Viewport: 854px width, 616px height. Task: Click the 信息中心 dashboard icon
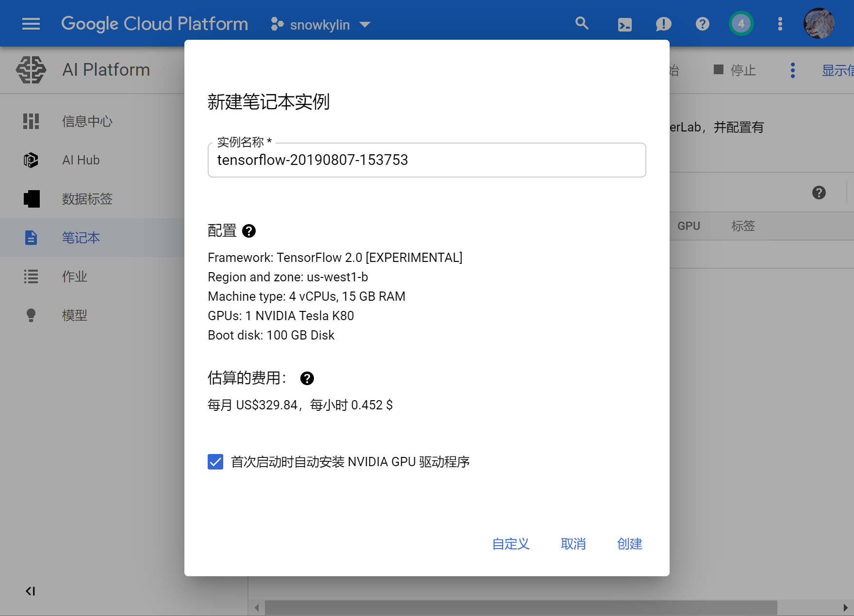click(31, 121)
